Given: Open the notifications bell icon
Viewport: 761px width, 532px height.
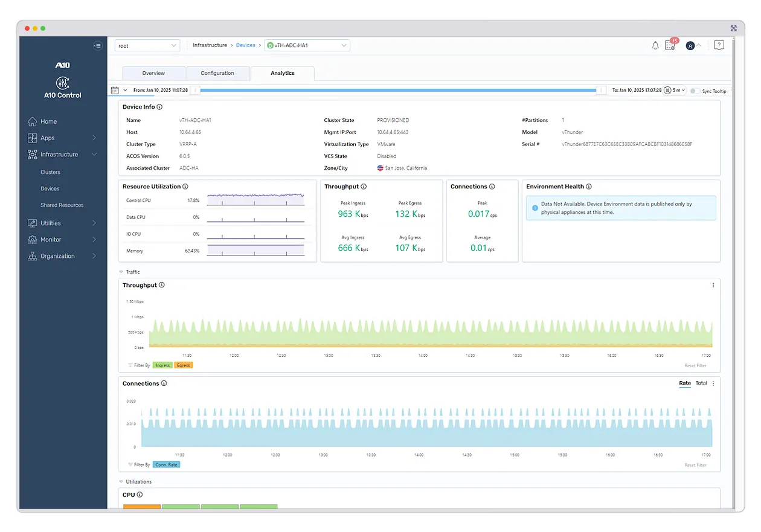Looking at the screenshot, I should (x=655, y=45).
